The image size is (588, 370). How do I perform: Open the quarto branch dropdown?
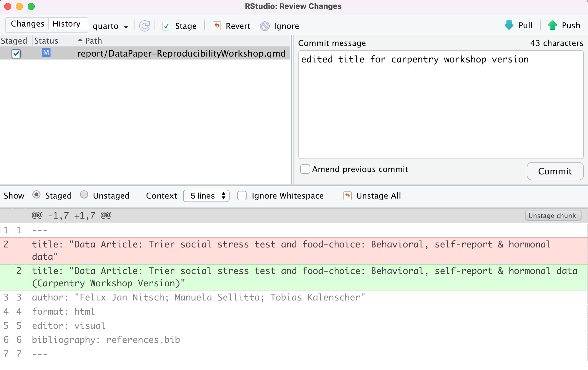pos(110,26)
